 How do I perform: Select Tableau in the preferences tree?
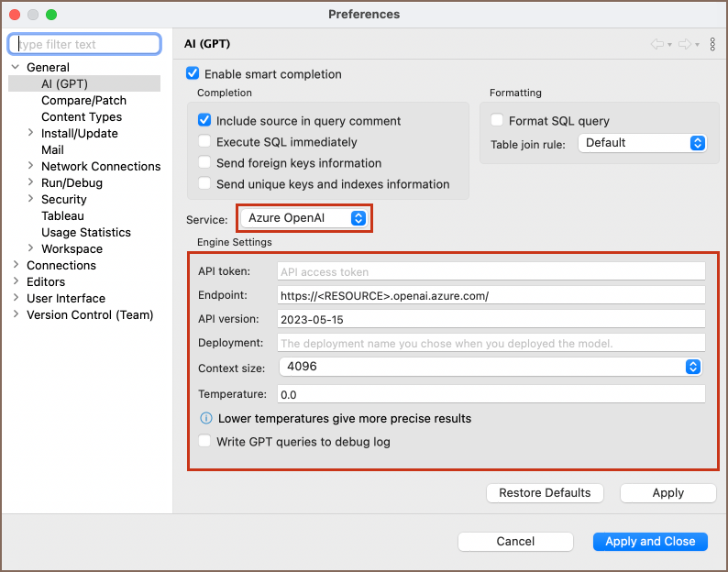[62, 216]
